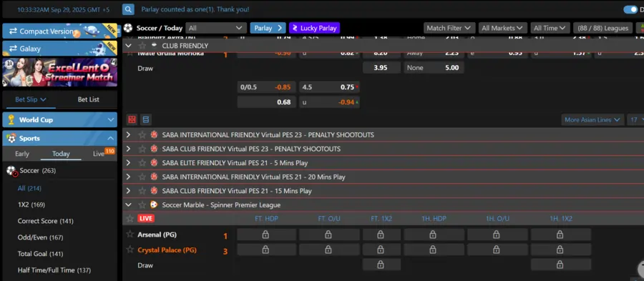Collapse the CLUB FRIENDLY league section
This screenshot has height=281, width=644.
tap(129, 46)
